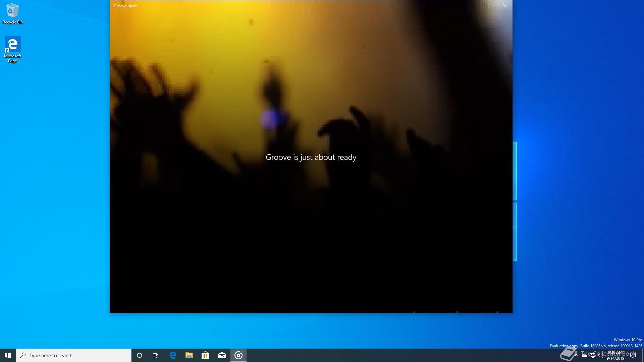Open the network status tray icon

click(x=593, y=355)
